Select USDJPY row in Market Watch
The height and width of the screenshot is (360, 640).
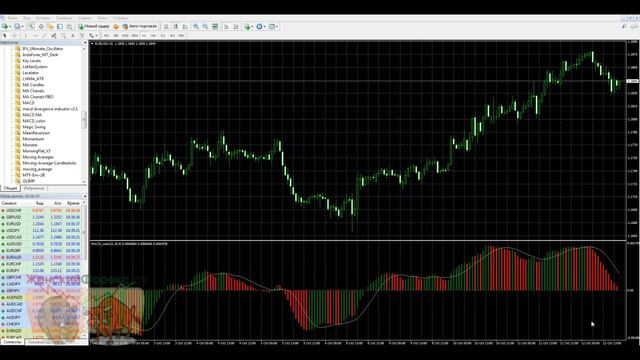tap(41, 231)
